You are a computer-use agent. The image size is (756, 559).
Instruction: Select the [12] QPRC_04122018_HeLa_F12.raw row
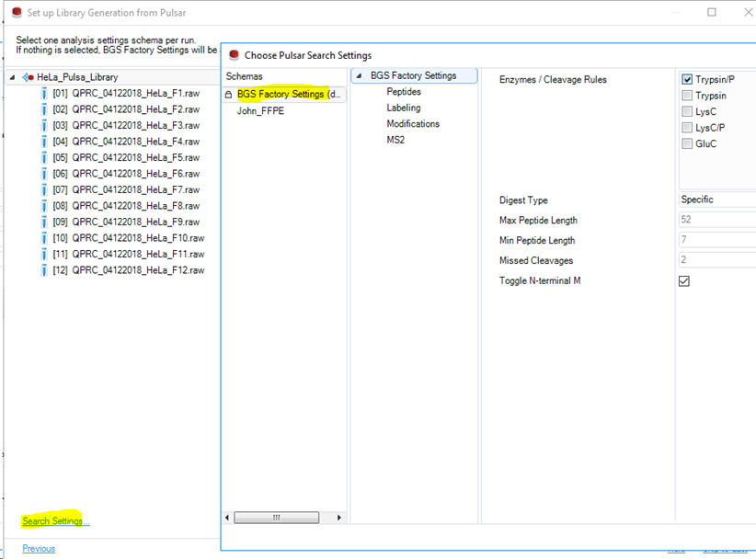pyautogui.click(x=128, y=270)
